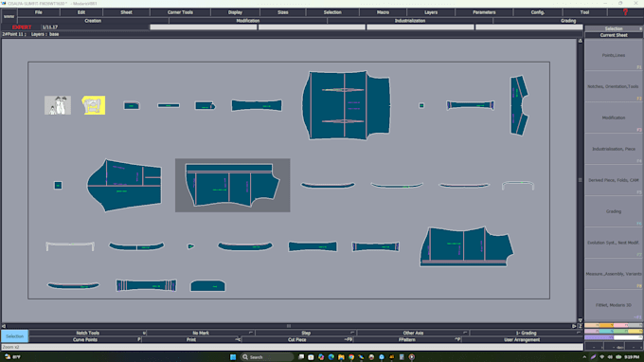
Task: Open Microsoft Edge from the taskbar
Action: (x=331, y=357)
